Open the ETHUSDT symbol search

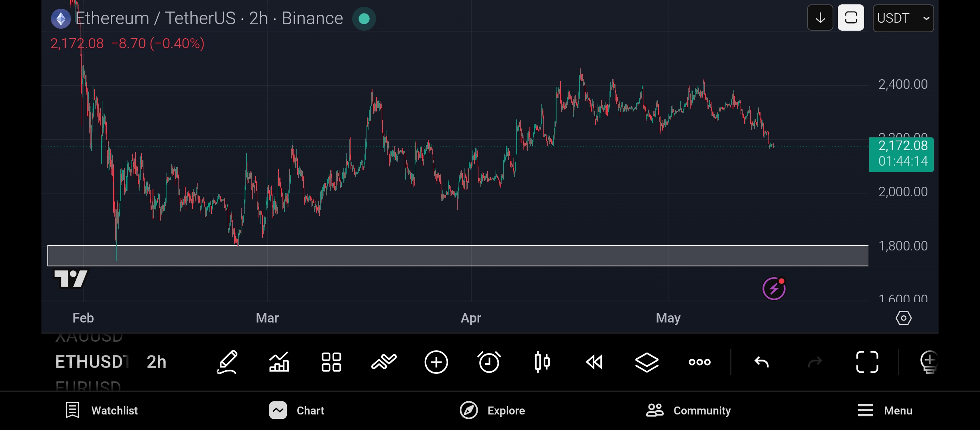coord(92,362)
